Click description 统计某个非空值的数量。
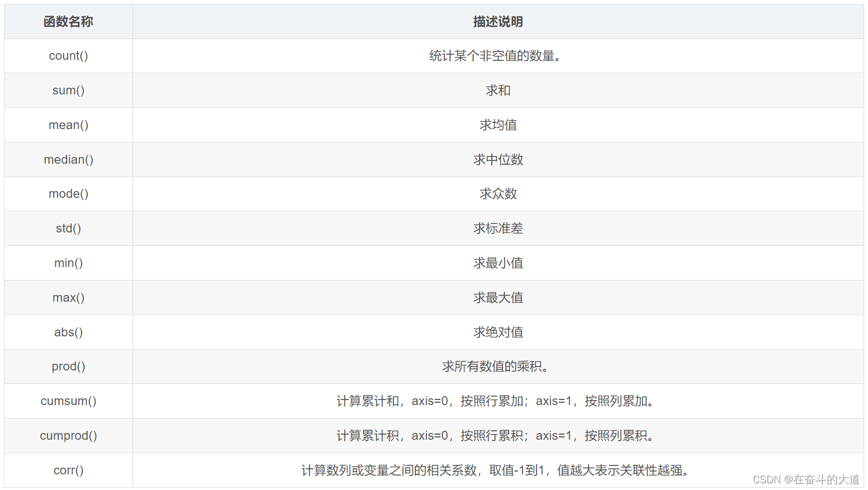Screen dimensions: 868x490 498,56
